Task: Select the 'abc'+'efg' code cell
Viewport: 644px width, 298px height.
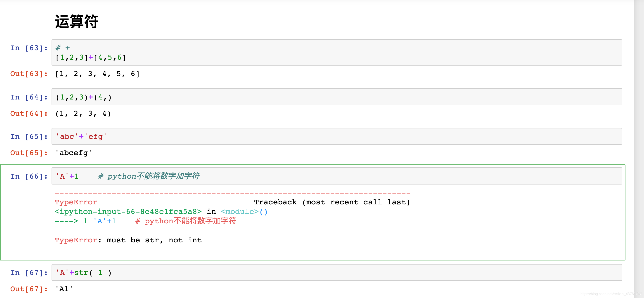Action: pos(337,137)
